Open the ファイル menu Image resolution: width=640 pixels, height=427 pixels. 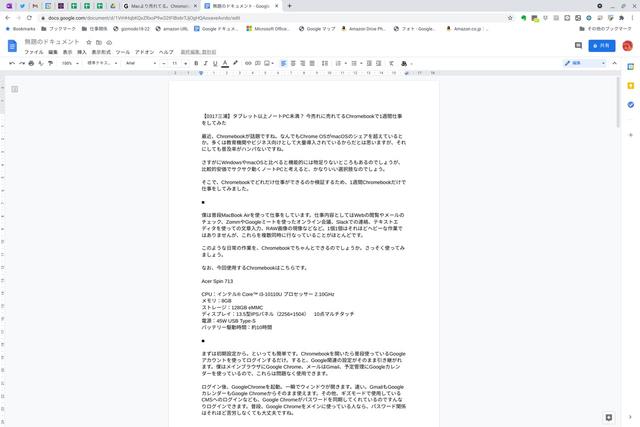[33, 52]
